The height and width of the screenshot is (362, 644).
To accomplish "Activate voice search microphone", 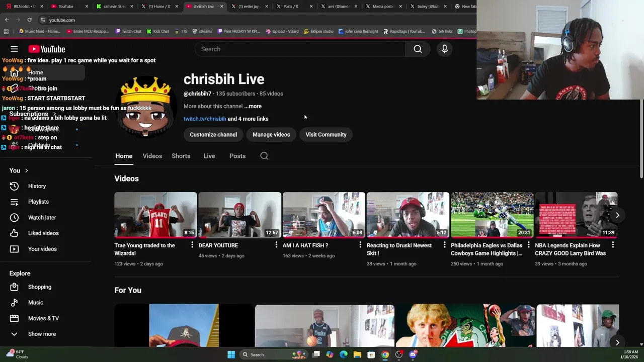I will point(444,49).
